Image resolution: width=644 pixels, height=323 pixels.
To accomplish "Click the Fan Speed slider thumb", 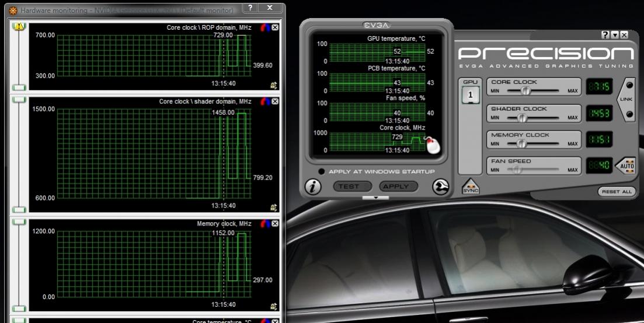I will [517, 170].
